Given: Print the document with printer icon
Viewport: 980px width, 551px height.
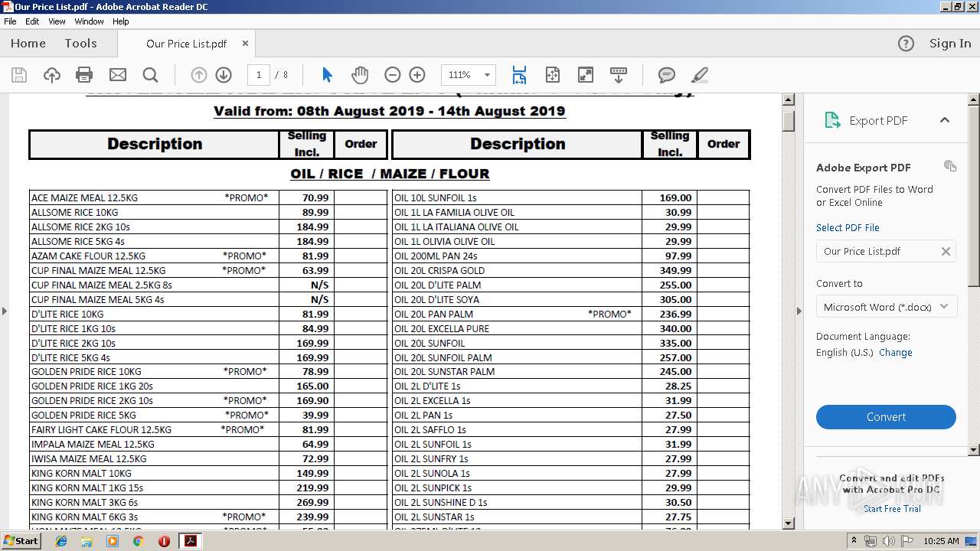Looking at the screenshot, I should pos(84,75).
